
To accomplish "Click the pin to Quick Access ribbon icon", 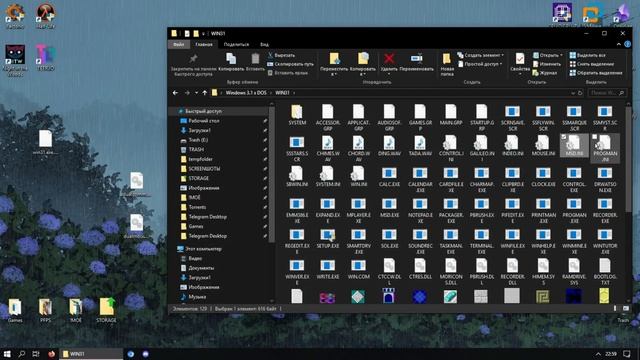I will [193, 58].
